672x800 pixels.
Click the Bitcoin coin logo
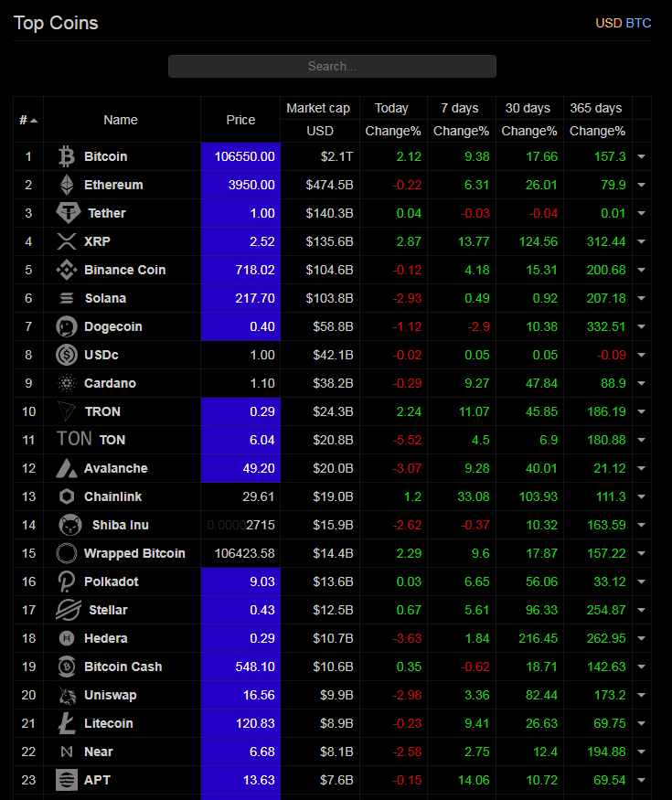pos(67,156)
